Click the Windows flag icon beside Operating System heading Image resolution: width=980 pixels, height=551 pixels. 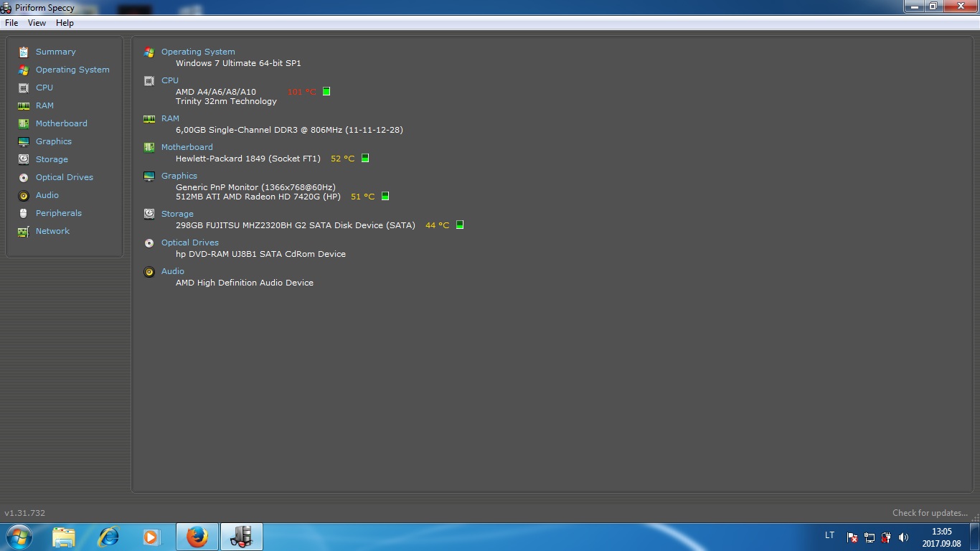(x=149, y=52)
